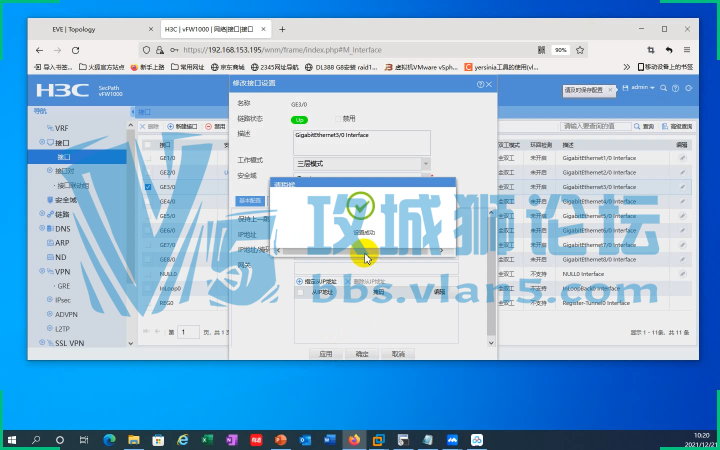
Task: Click the search magnifier in H3C header
Action: [x=664, y=88]
